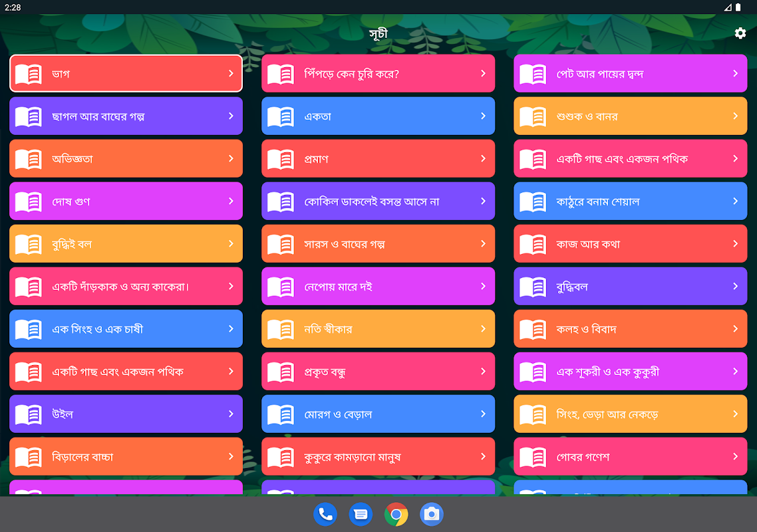Select the list entry মোরগ ও বেড়াল
This screenshot has width=757, height=532.
point(378,413)
